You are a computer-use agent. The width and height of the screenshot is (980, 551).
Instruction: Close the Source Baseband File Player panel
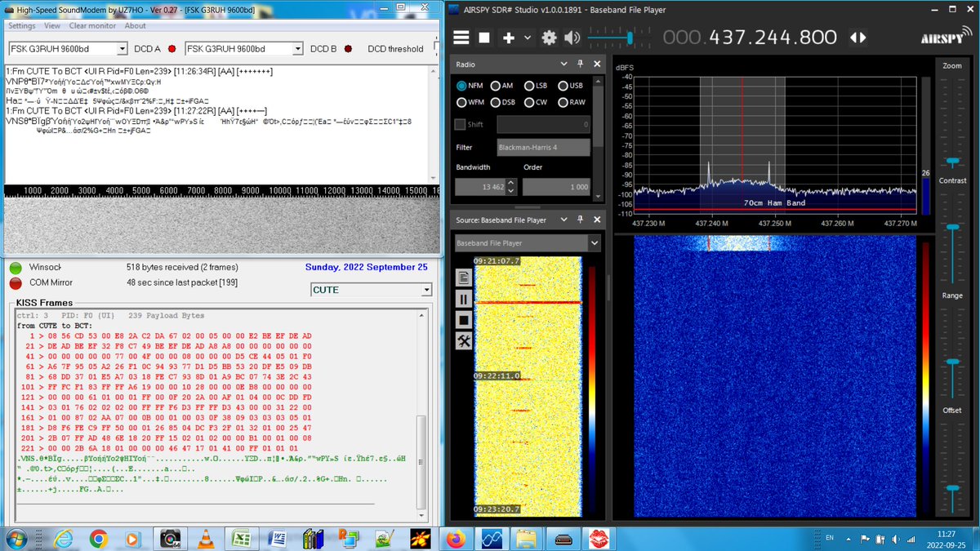click(x=597, y=220)
